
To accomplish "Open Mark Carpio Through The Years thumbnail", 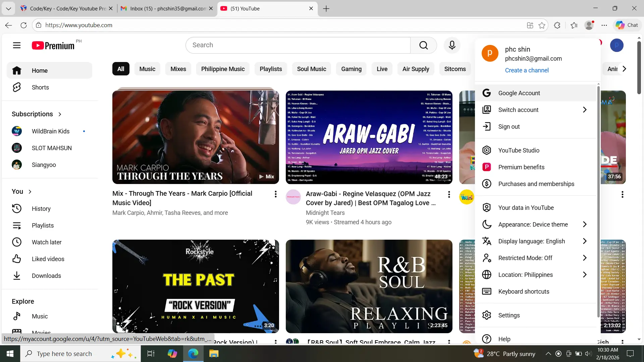I will (x=196, y=137).
